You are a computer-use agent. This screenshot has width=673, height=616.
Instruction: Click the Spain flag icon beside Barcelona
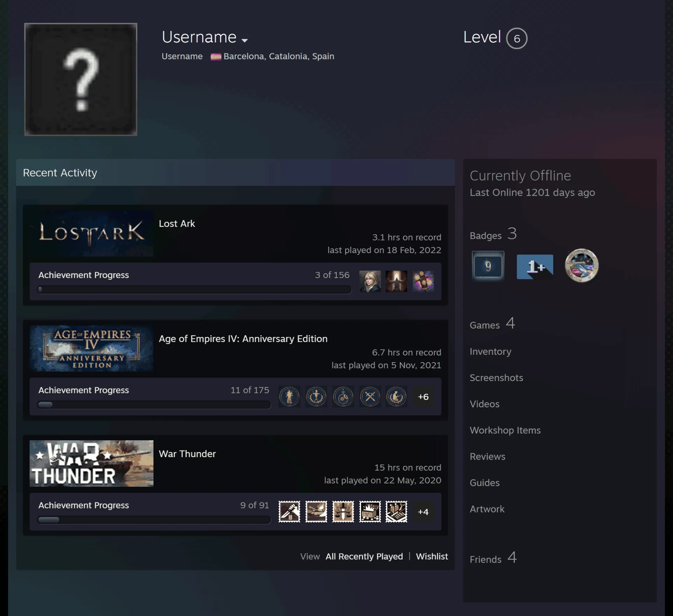coord(216,57)
